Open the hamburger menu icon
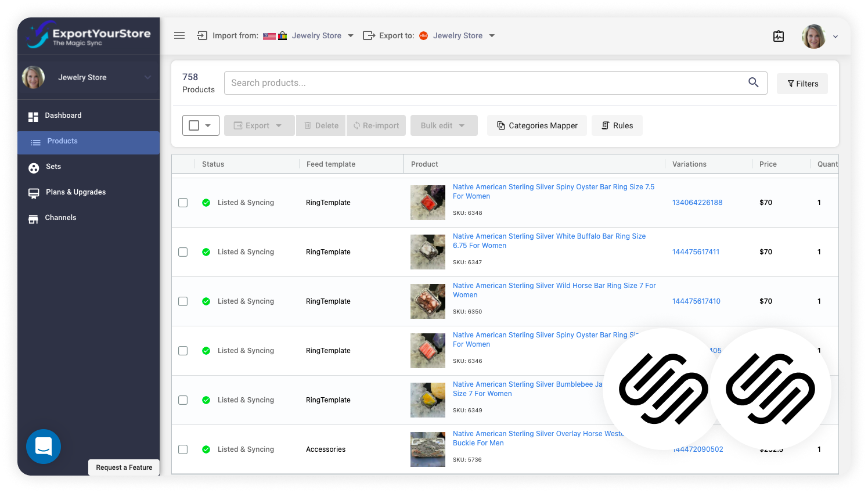The width and height of the screenshot is (868, 493). click(179, 35)
